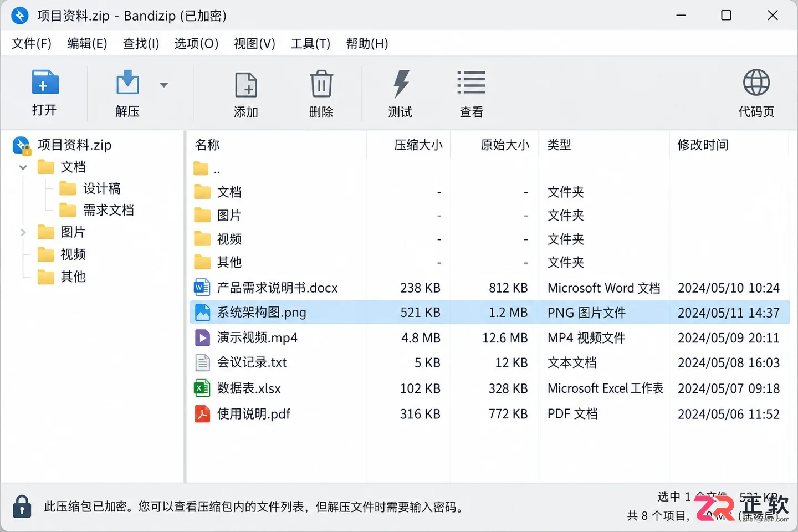Click the "12.6 MB" original size cell

click(x=505, y=338)
